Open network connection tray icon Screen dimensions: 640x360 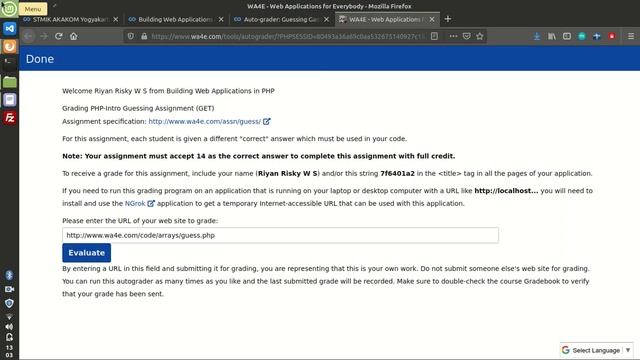tap(9, 316)
